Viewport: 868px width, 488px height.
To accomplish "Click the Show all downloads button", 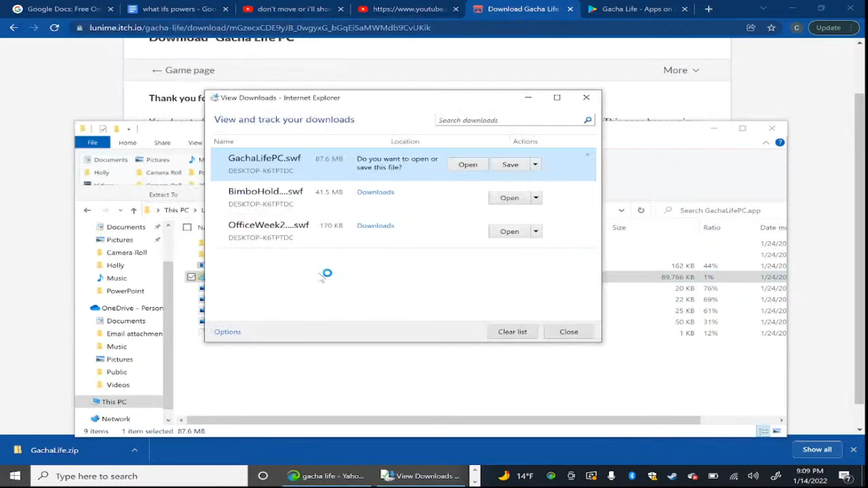I will click(817, 449).
